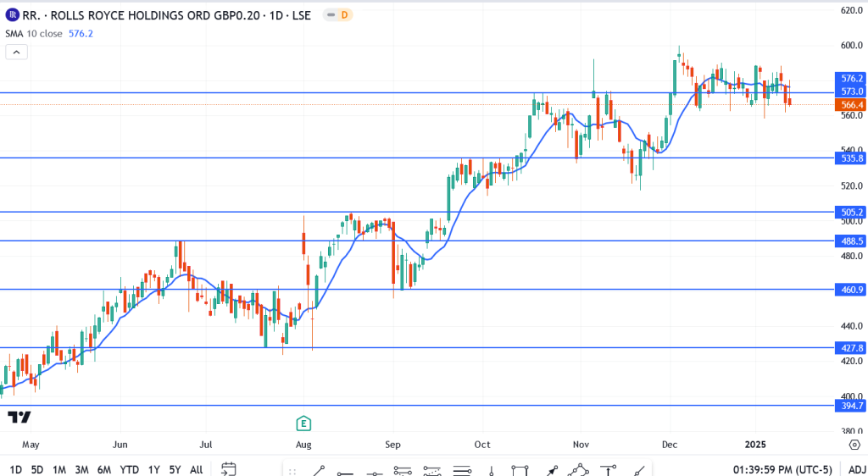Click the Rolls Royce Holdings symbol title

[x=163, y=14]
